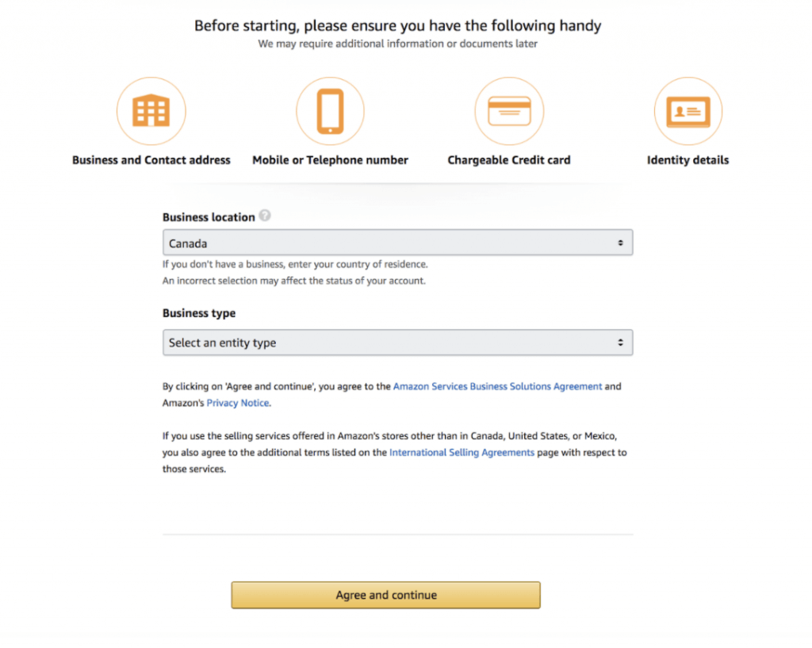Open the Amazon Services Business Solutions Agreement link
Screen dimensions: 812x648
point(497,386)
